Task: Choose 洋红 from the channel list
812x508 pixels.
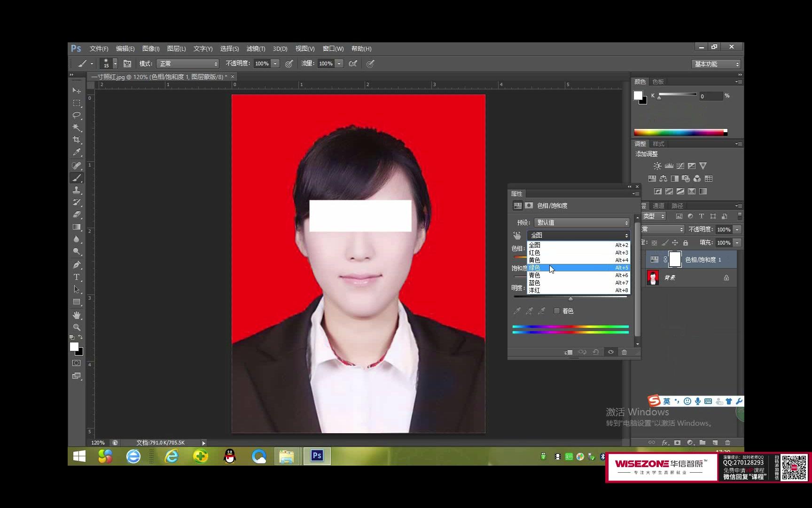Action: click(x=578, y=290)
